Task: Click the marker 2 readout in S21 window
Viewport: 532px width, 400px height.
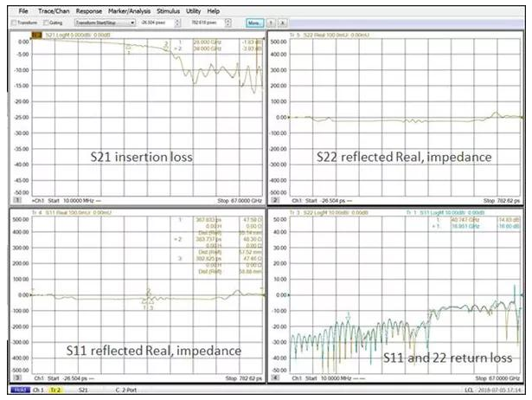Action: click(x=219, y=48)
